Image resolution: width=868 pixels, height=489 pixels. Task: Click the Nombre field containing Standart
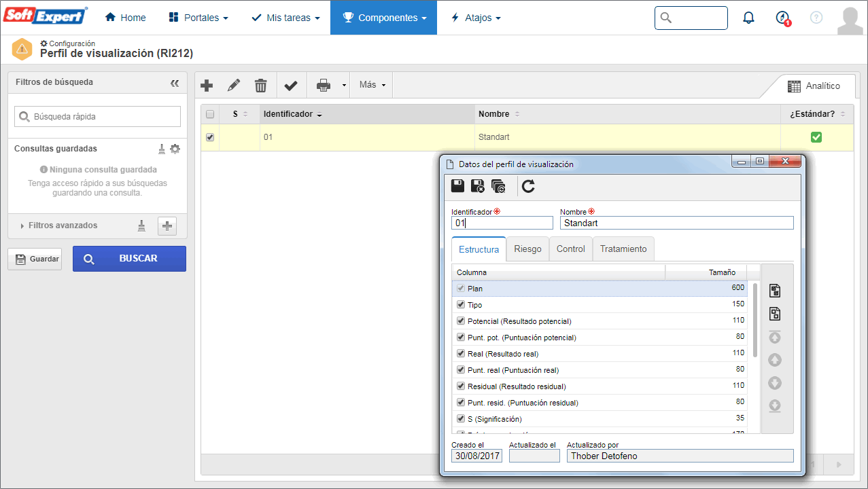click(x=676, y=223)
